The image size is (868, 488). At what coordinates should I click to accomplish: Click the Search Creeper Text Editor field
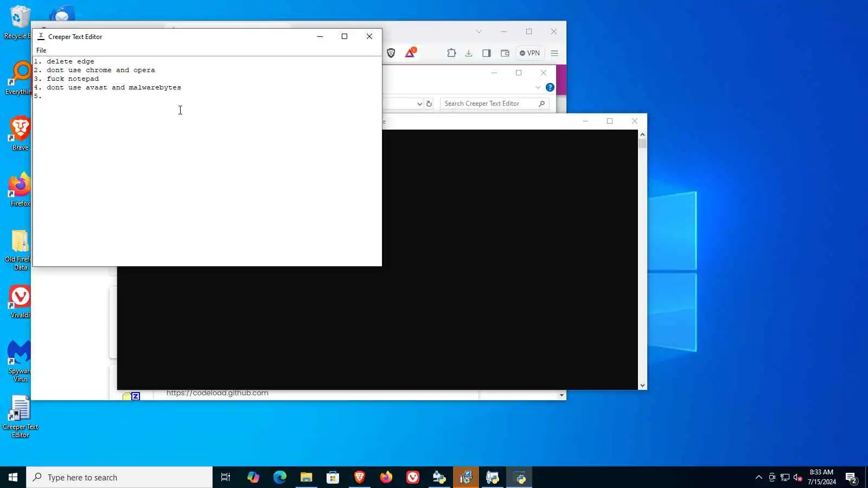coord(494,104)
